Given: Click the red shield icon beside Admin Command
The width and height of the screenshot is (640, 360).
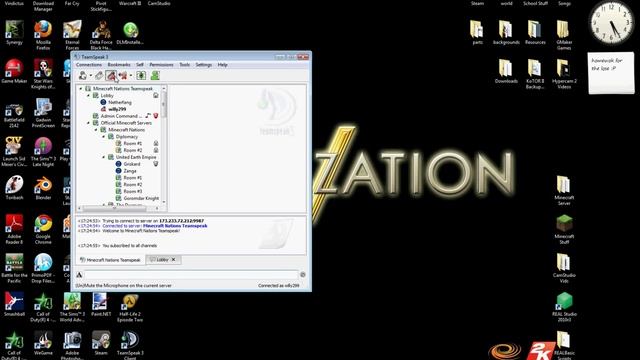Looking at the screenshot, I should 156,116.
